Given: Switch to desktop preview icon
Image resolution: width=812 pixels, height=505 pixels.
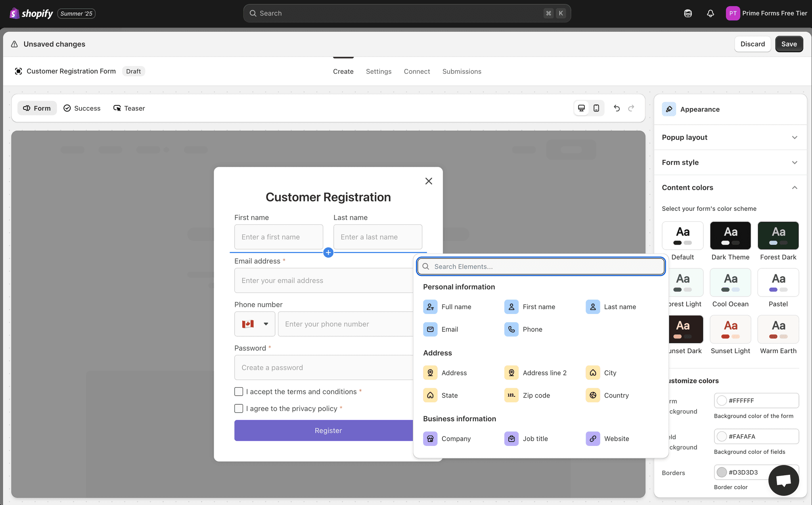Looking at the screenshot, I should tap(581, 108).
